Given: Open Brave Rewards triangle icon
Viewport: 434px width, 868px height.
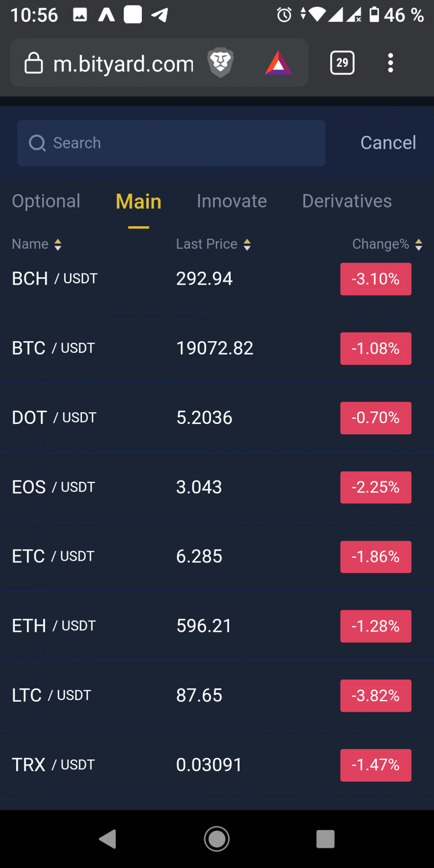Looking at the screenshot, I should [x=278, y=63].
